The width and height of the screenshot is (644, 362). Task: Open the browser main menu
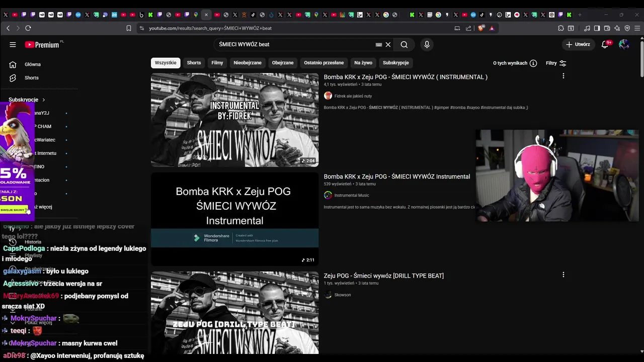pos(637,28)
